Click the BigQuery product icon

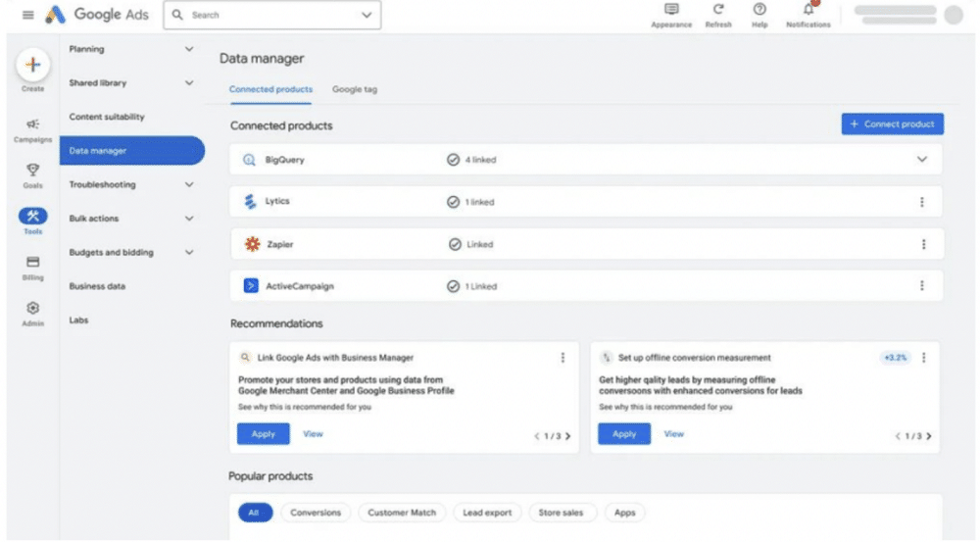click(x=249, y=160)
